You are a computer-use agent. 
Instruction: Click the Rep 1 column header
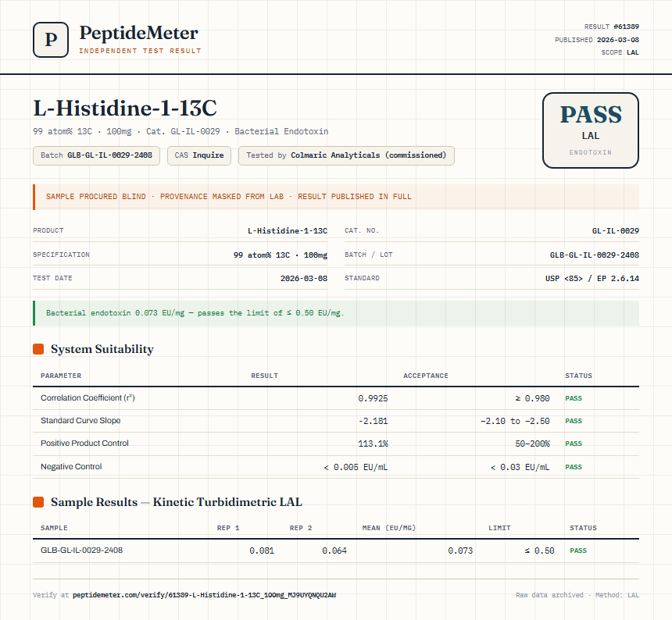228,528
